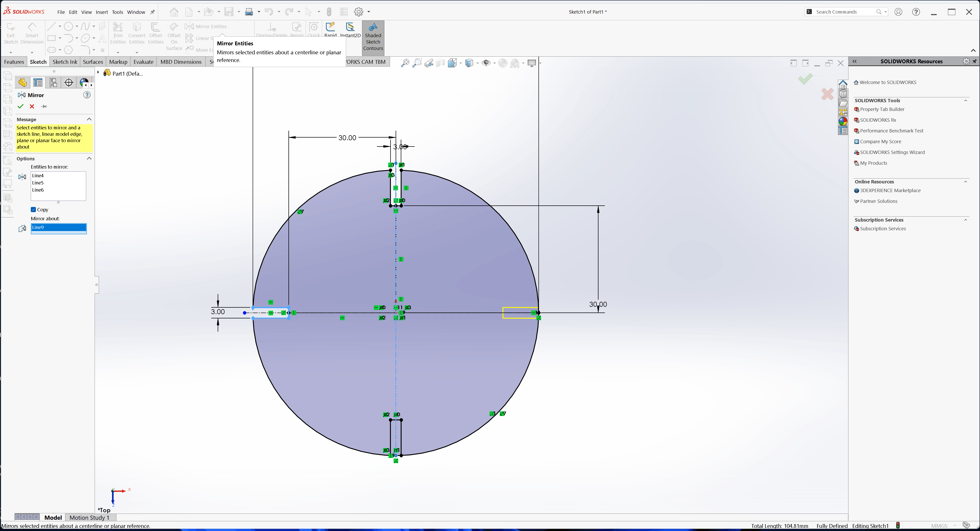This screenshot has width=980, height=531.
Task: Open the 3DEXPERIENCE Marketplace link
Action: click(x=890, y=191)
